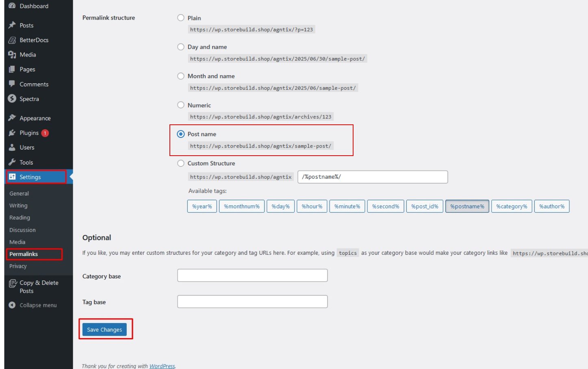588x369 pixels.
Task: Select Custom Structure radio button
Action: [181, 163]
